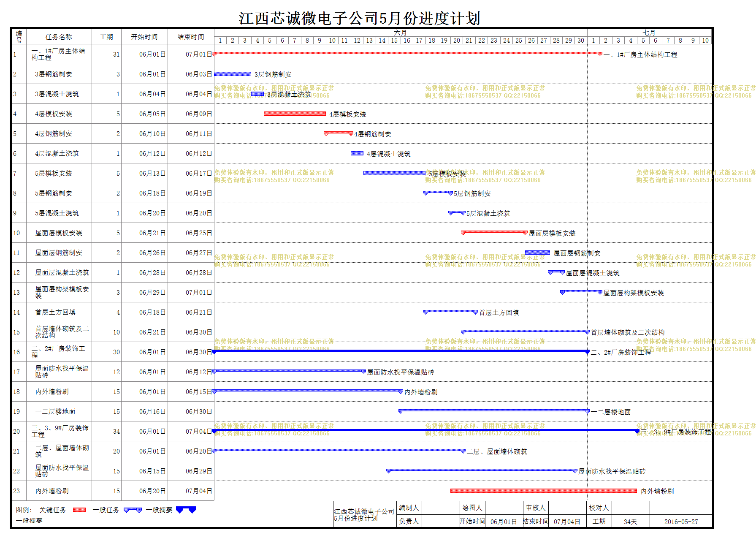Select the bar for 首层墙体砌筑及二次结构
This screenshot has height=538, width=756.
[x=526, y=331]
